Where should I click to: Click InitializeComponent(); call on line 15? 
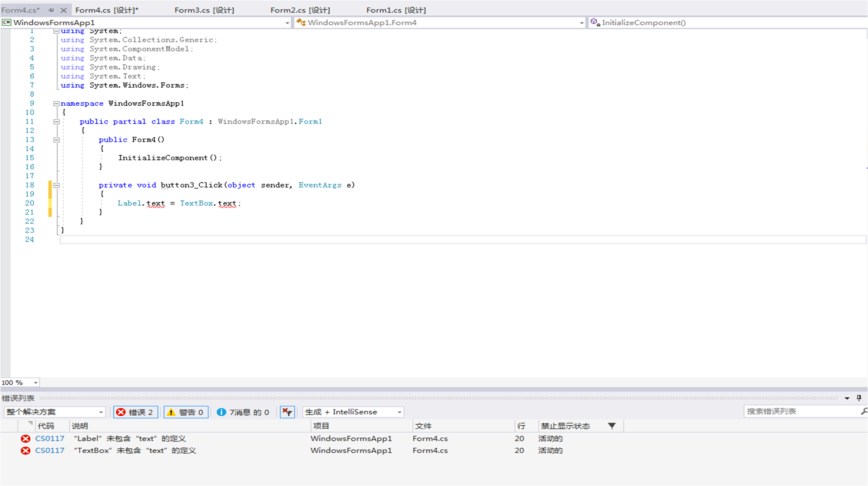170,158
